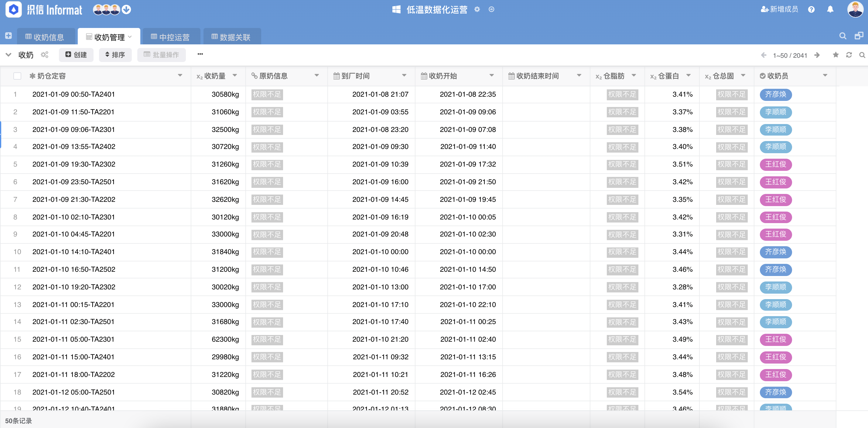Click the add-tab plus icon
This screenshot has width=868, height=428.
[x=9, y=36]
